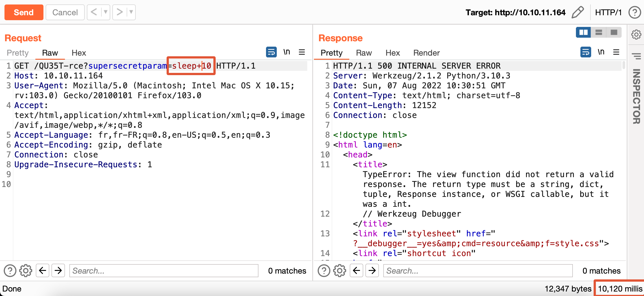This screenshot has height=296, width=644.
Task: Open Response search help icon
Action: (x=324, y=271)
